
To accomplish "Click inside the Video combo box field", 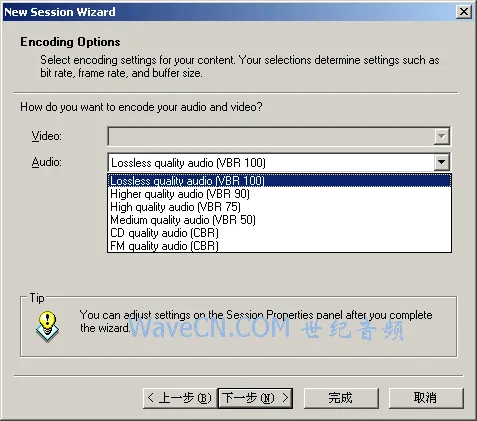I will pyautogui.click(x=271, y=136).
